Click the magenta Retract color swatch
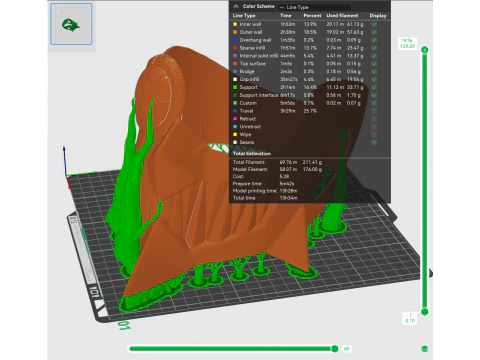 coord(235,119)
